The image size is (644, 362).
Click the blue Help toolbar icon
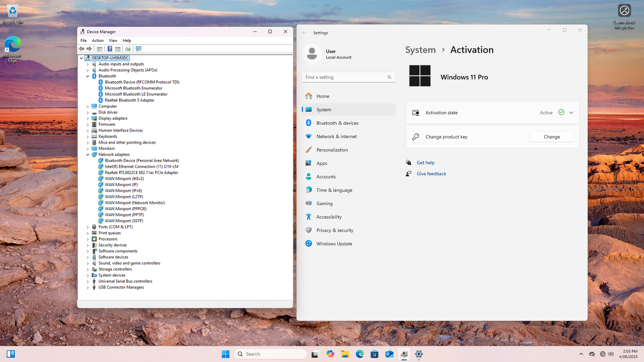[x=109, y=49]
